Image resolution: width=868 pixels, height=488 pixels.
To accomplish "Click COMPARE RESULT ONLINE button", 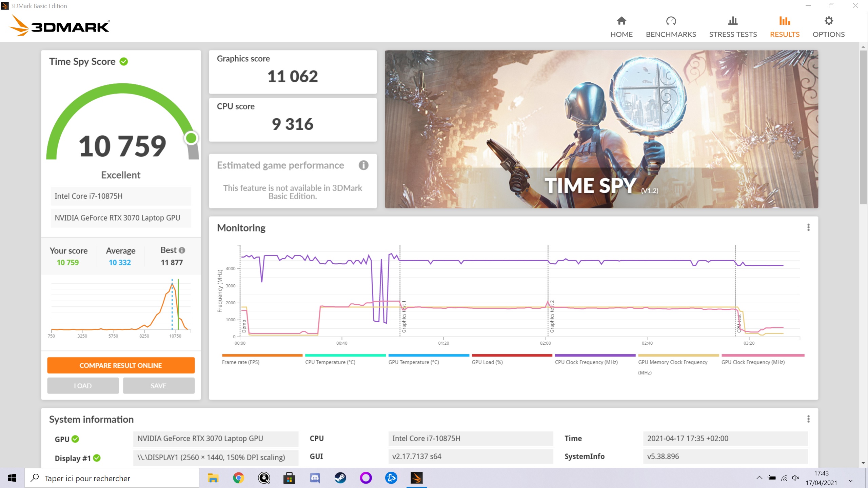I will 120,365.
